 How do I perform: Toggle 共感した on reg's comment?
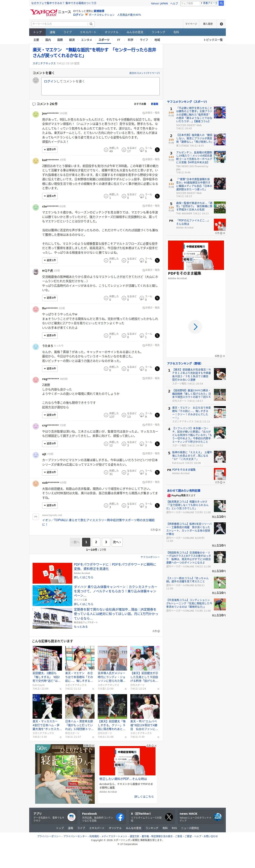tap(111, 415)
